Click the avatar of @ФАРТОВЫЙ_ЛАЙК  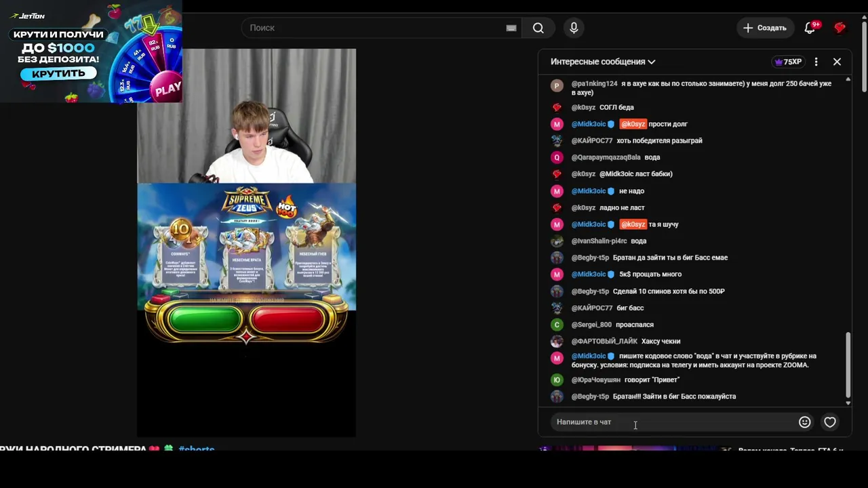(x=557, y=342)
